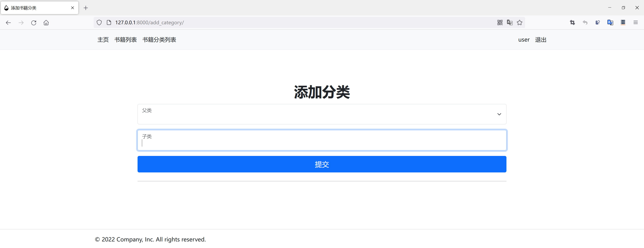Open the browser home icon

click(x=46, y=22)
